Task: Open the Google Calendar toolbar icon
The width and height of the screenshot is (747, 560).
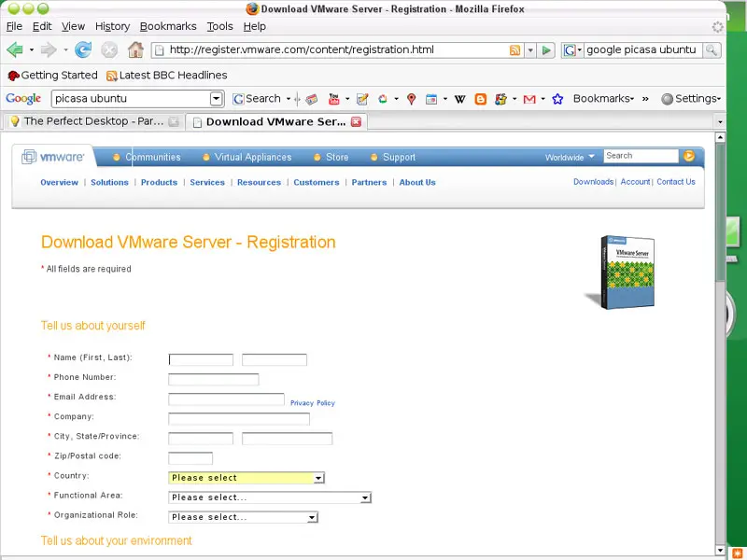Action: 431,99
